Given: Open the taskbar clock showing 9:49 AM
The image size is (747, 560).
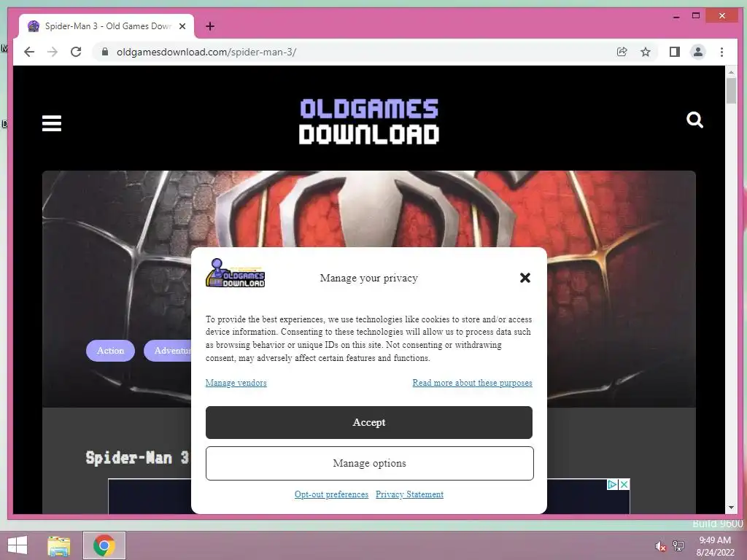Looking at the screenshot, I should [x=715, y=546].
